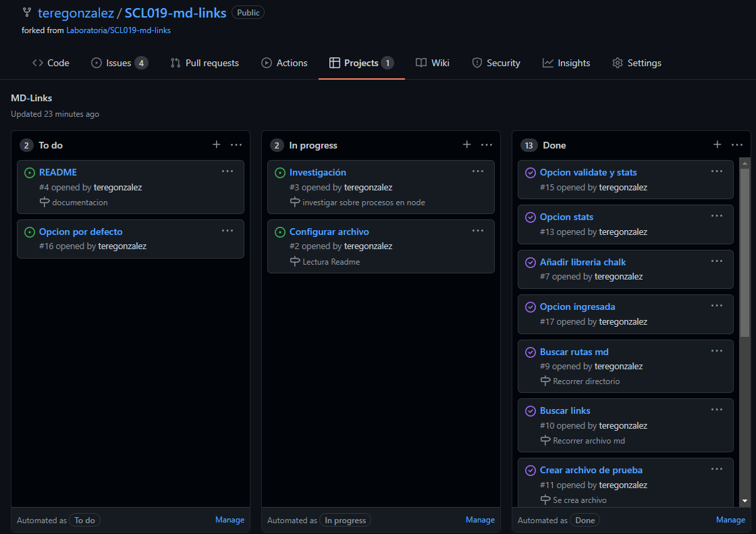Open the Buscar links card menu

[716, 410]
